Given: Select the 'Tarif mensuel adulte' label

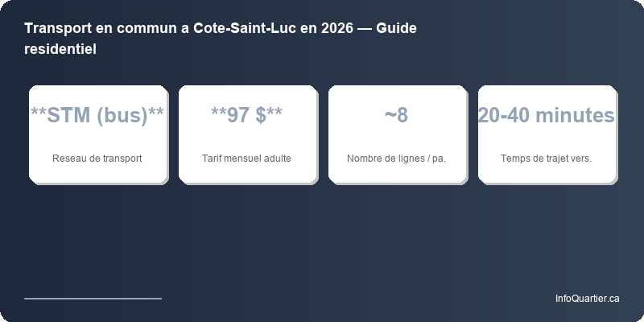Looking at the screenshot, I should pos(246,158).
